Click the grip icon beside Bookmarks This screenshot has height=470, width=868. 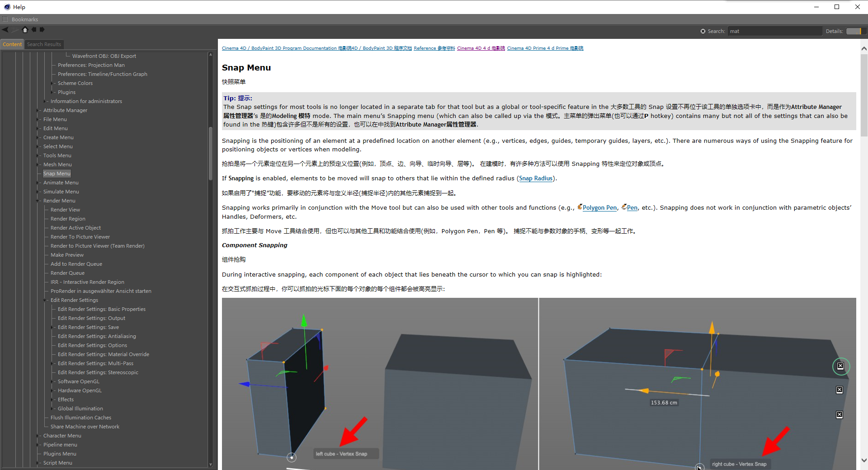tap(5, 19)
